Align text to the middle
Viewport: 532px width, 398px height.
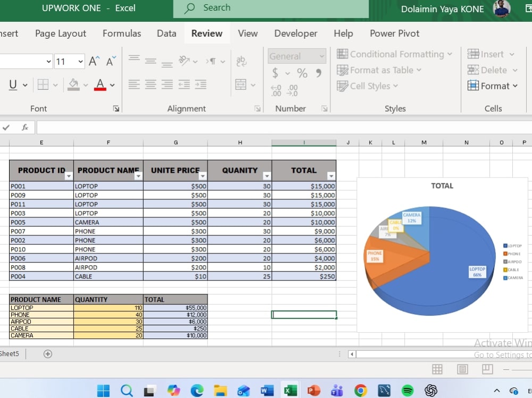click(x=151, y=61)
